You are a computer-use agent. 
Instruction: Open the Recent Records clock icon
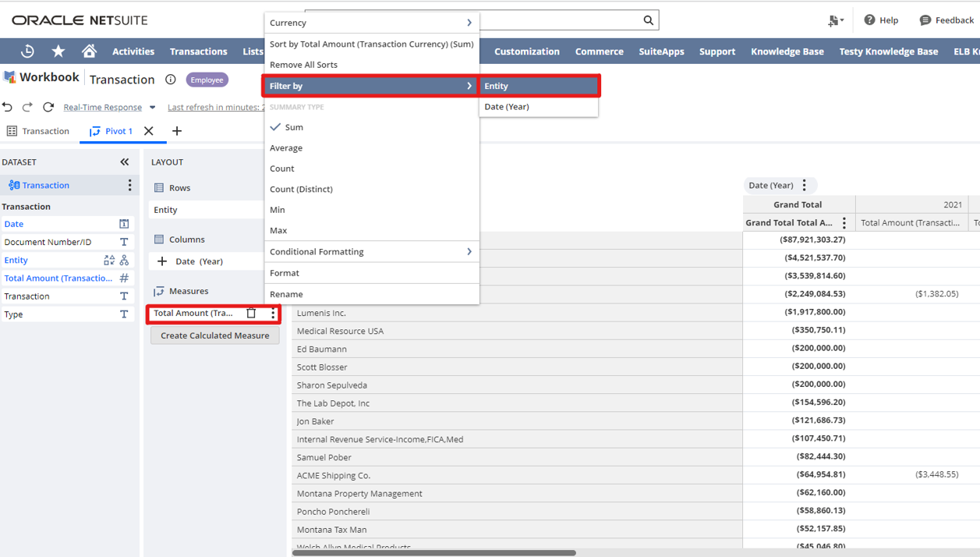pos(27,51)
